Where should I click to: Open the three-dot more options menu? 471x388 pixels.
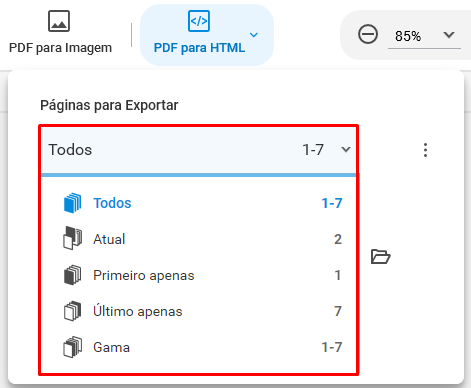tap(425, 150)
